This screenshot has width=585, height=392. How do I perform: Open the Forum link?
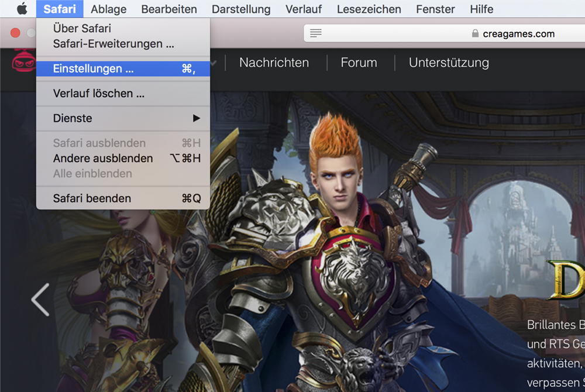click(359, 63)
